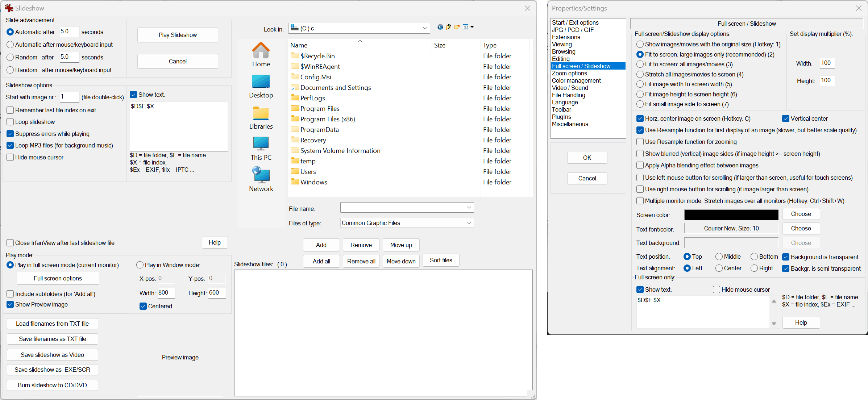This screenshot has height=400, width=868.
Task: Select the Desktop shortcut icon
Action: coord(261,86)
